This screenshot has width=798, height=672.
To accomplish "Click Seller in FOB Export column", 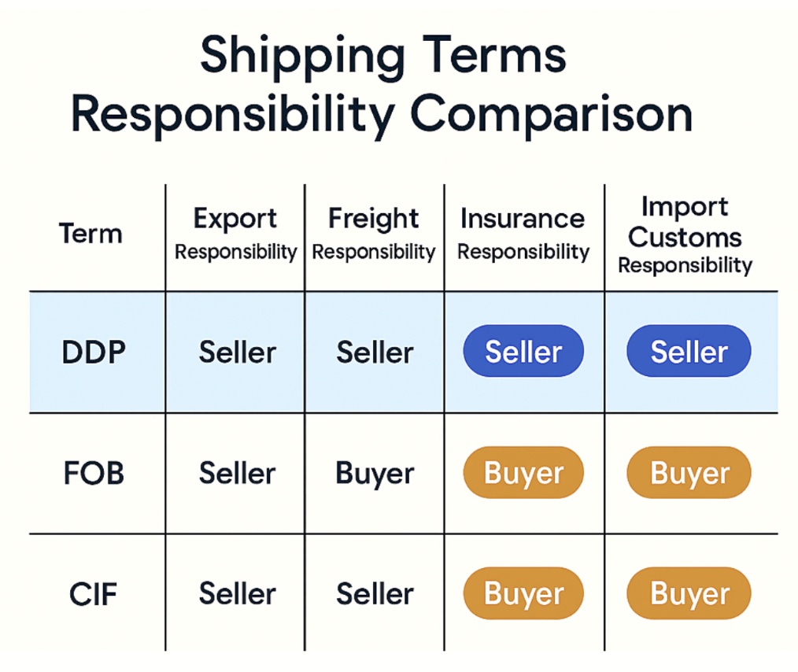I will [237, 473].
